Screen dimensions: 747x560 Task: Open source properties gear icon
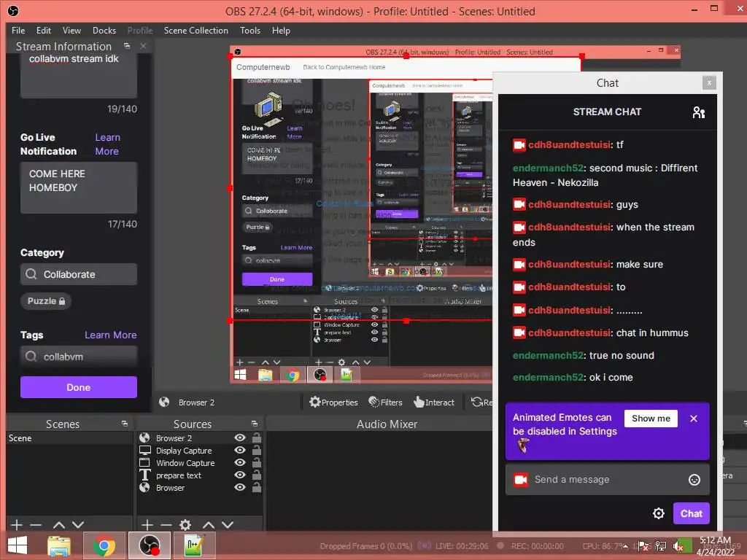pyautogui.click(x=185, y=525)
